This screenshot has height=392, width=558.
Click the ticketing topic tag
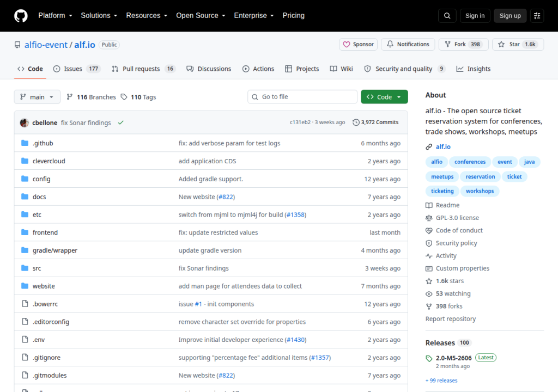click(x=442, y=191)
